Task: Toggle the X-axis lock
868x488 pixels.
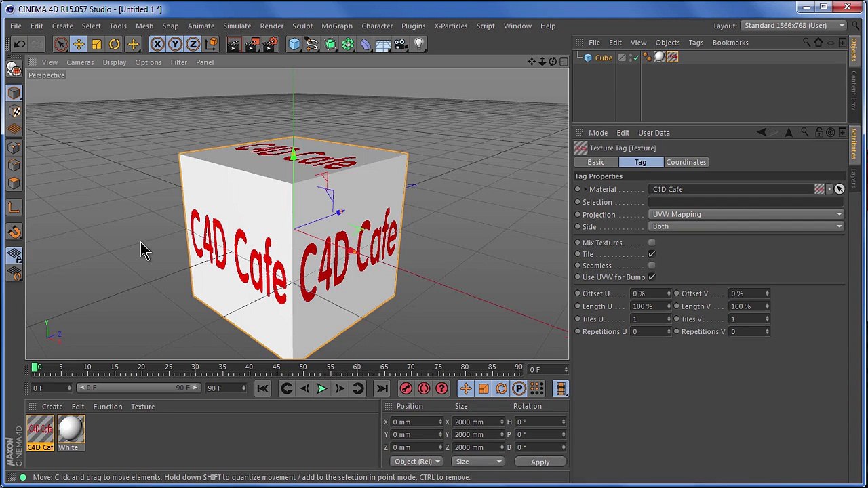Action: pos(157,44)
